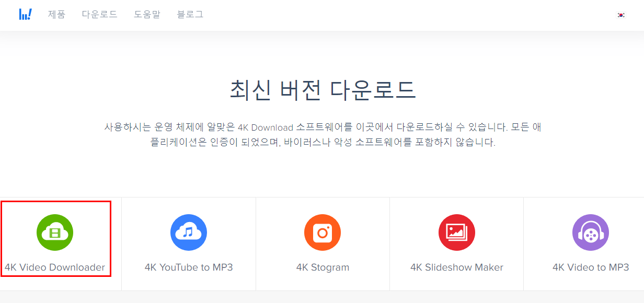644x303 pixels.
Task: Click the 최신 버전 다운로드 heading
Action: point(323,90)
